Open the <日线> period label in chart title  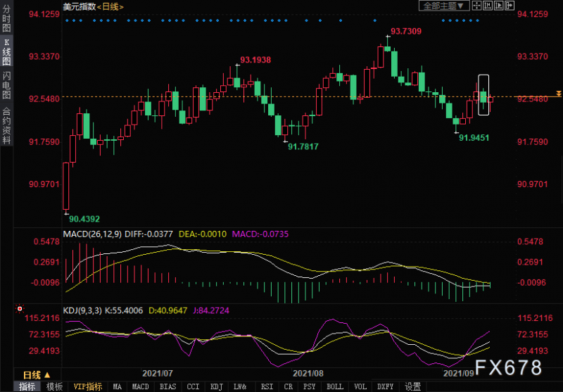click(110, 6)
